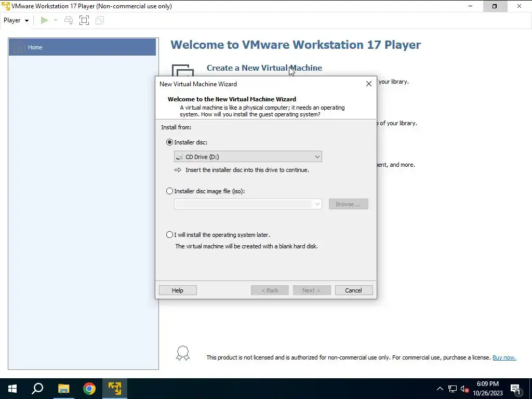This screenshot has width=532, height=399.
Task: Show hidden system tray icons
Action: (440, 389)
